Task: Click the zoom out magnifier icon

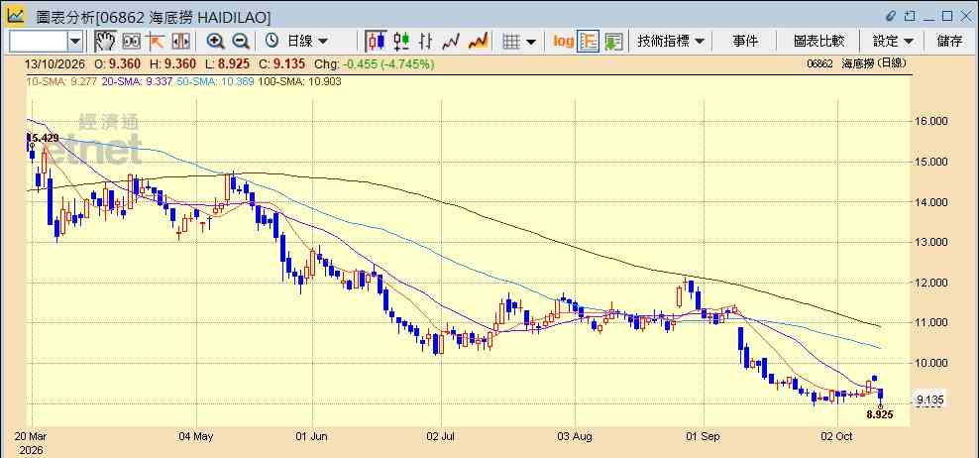Action: [241, 42]
